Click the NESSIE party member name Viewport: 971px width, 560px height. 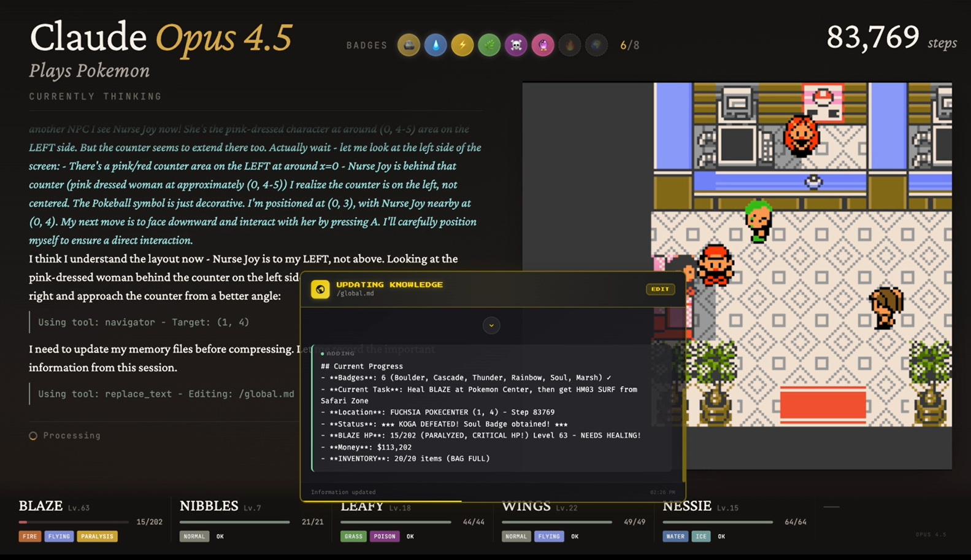click(x=687, y=506)
